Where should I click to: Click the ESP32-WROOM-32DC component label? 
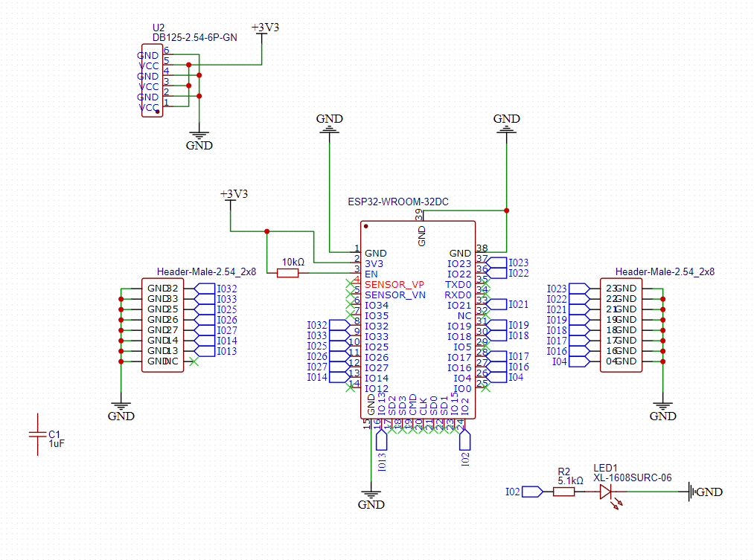pyautogui.click(x=398, y=202)
